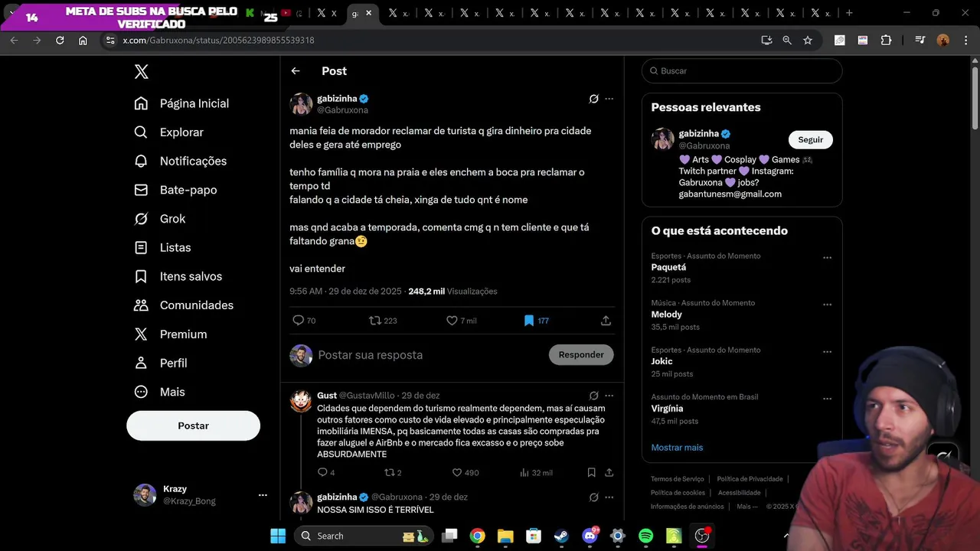Go to Página Inicial in sidebar
This screenshot has width=980, height=551.
pyautogui.click(x=181, y=103)
